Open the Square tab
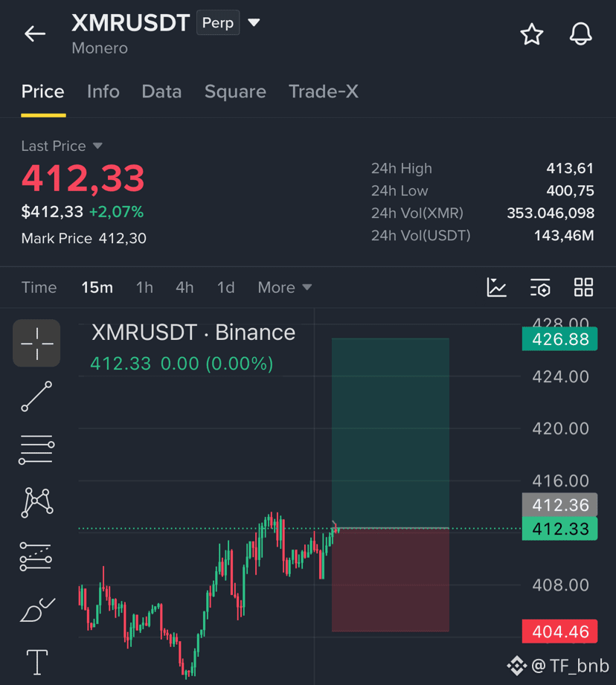616x685 pixels. (236, 91)
